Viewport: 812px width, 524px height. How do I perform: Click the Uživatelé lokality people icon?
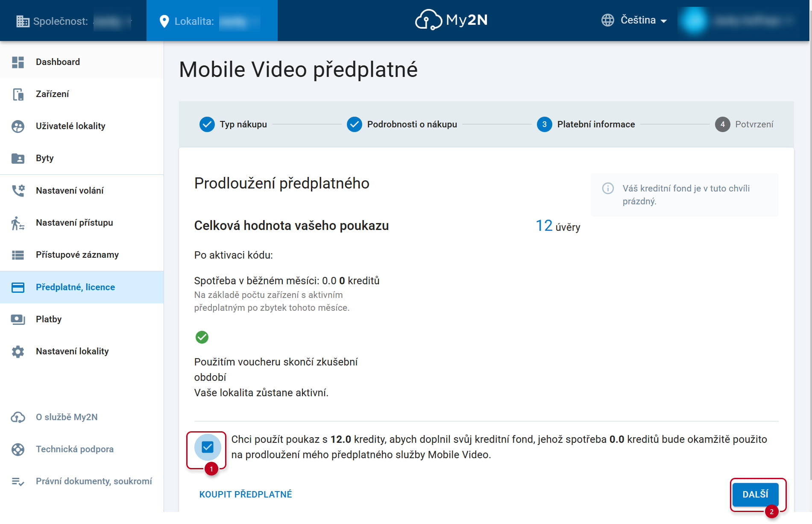coord(18,126)
